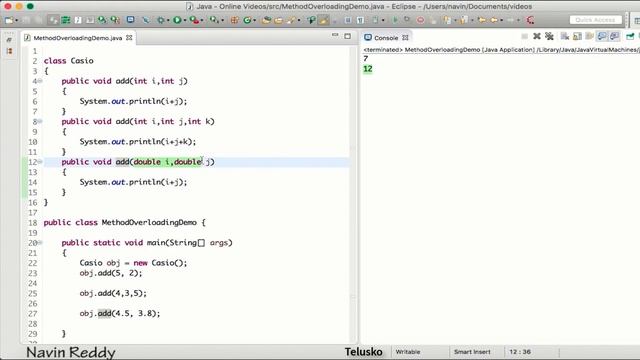Image resolution: width=640 pixels, height=360 pixels.
Task: Click the code line obj.add(4,3,5);
Action: (113, 293)
